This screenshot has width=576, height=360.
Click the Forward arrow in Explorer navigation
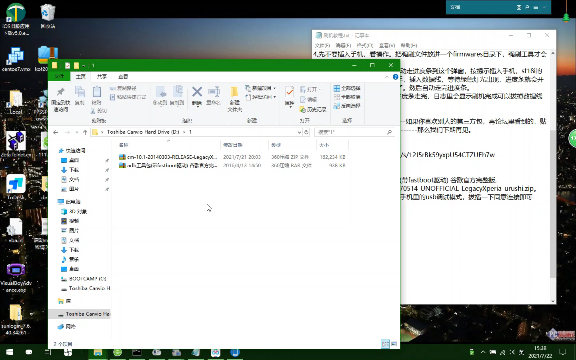coord(67,132)
